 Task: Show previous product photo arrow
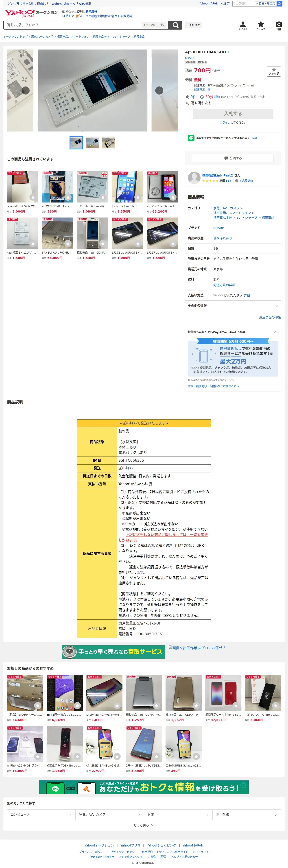click(26, 90)
